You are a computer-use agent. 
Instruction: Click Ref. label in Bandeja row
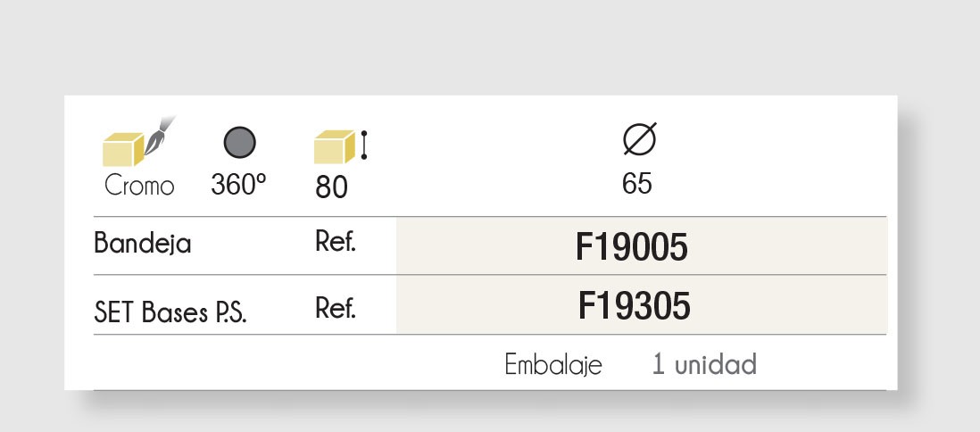(x=336, y=241)
